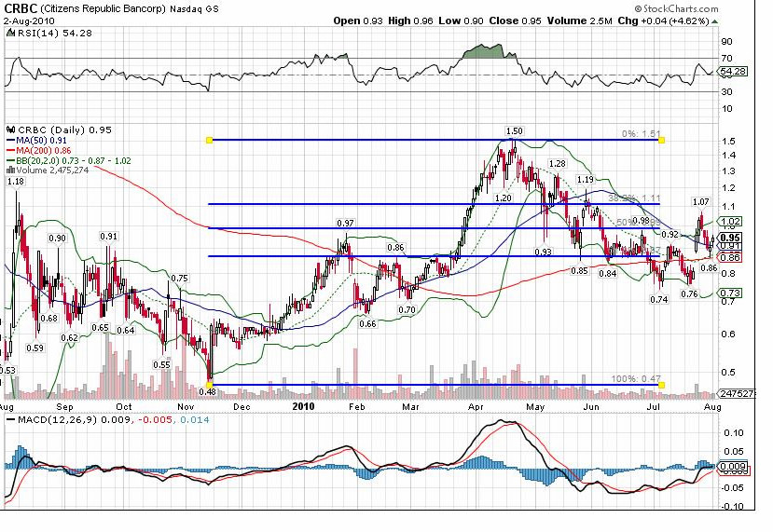Screen dimensions: 773x532
Task: Click the candlestick icon before CRBC (Daily)
Action: tap(11, 130)
